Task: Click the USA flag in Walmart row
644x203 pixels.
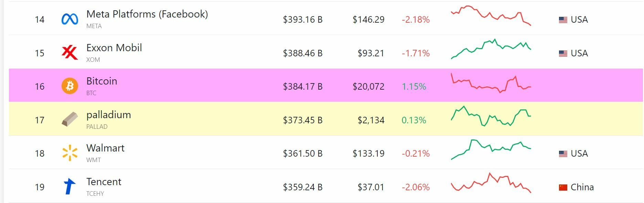Action: point(563,154)
